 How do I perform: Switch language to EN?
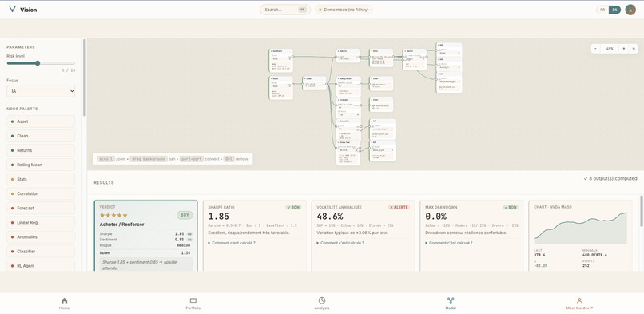click(614, 10)
